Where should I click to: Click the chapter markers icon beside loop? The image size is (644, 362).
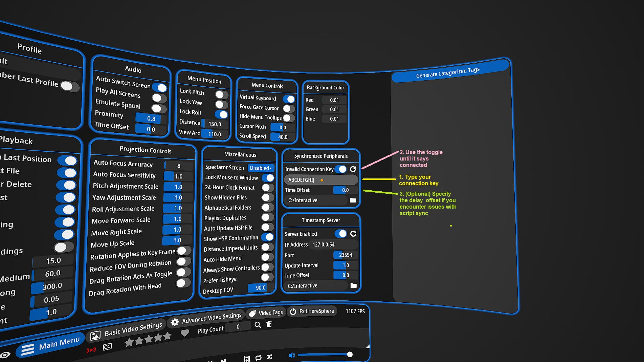click(247, 359)
